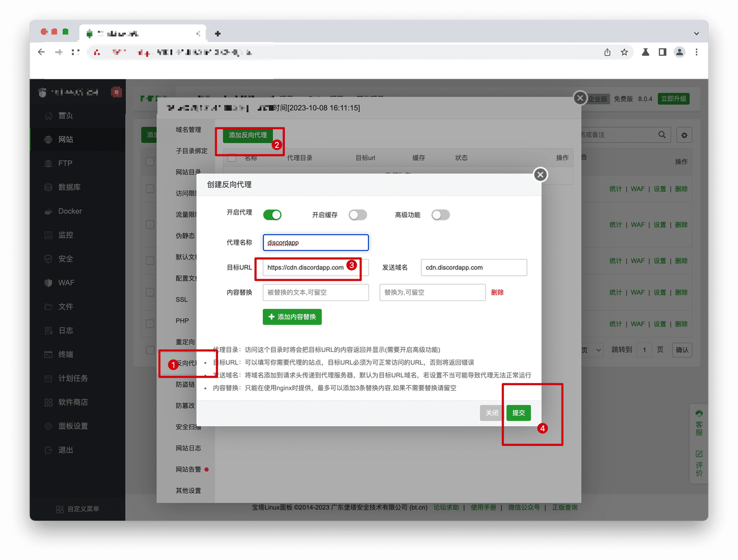The image size is (738, 560).
Task: Bookmark the page with the star icon
Action: (x=624, y=52)
